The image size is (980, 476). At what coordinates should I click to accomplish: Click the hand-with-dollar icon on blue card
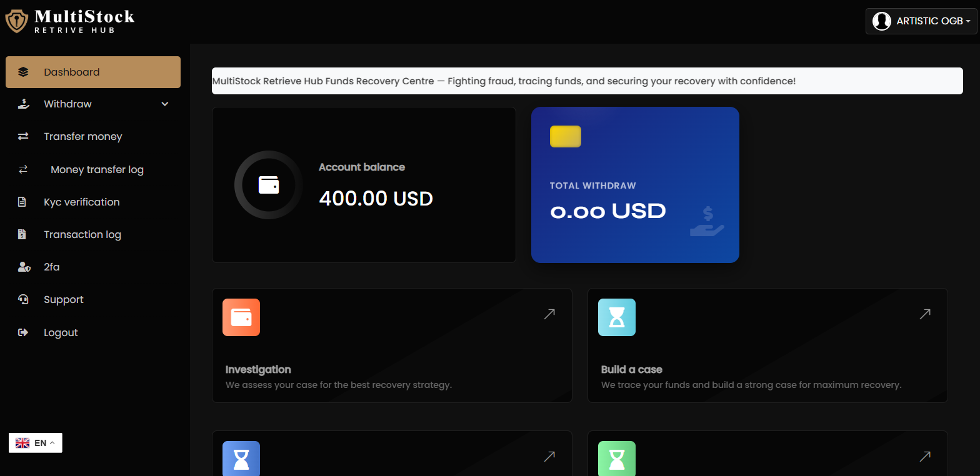click(707, 222)
